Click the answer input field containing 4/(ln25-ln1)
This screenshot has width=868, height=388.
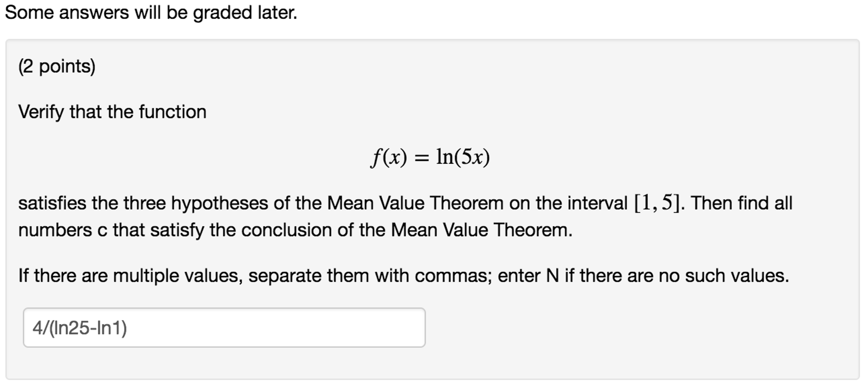tap(225, 327)
